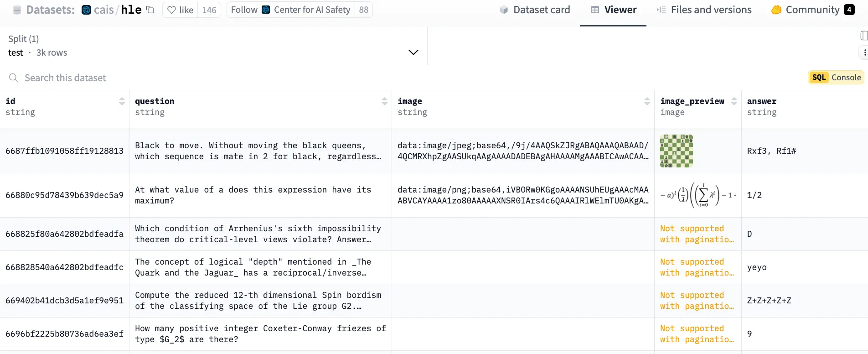Sort by the question column arrows
The image size is (868, 354).
[384, 101]
